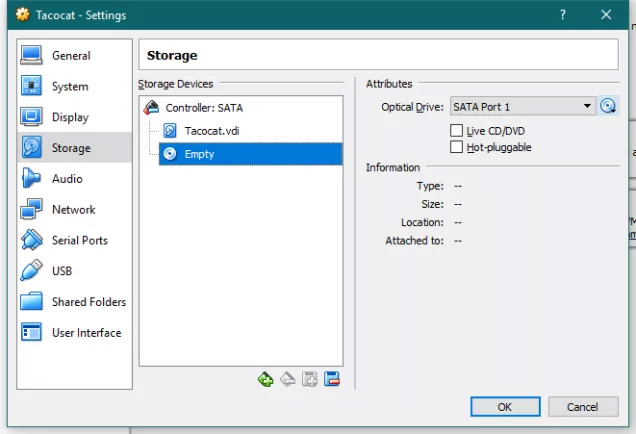Open the Audio settings category
The width and height of the screenshot is (636, 434).
point(74,179)
